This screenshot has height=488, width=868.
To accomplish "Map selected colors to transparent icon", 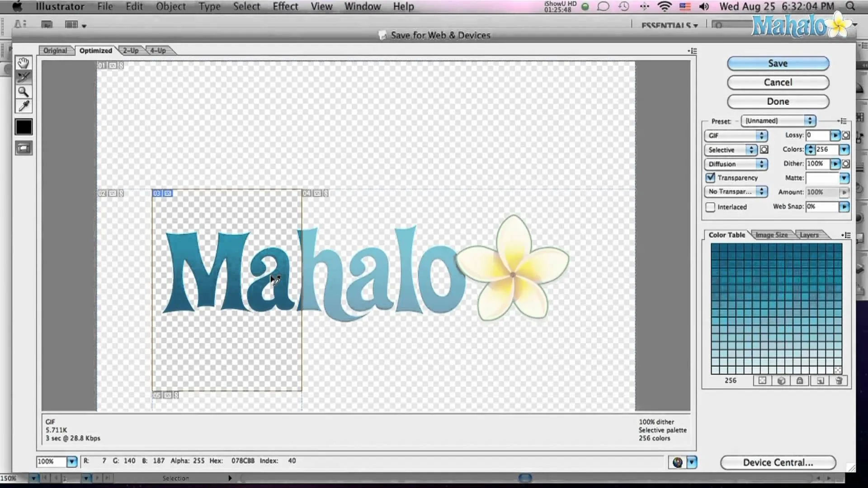I will 762,380.
